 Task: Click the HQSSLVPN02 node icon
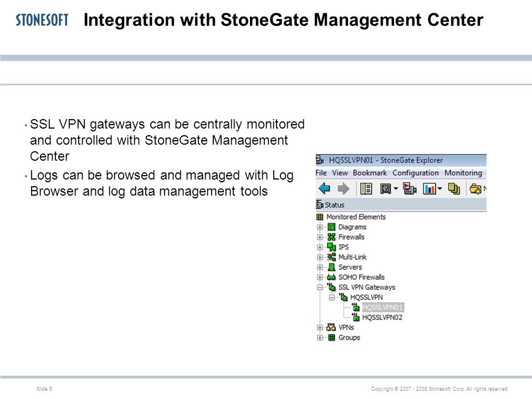[x=356, y=317]
